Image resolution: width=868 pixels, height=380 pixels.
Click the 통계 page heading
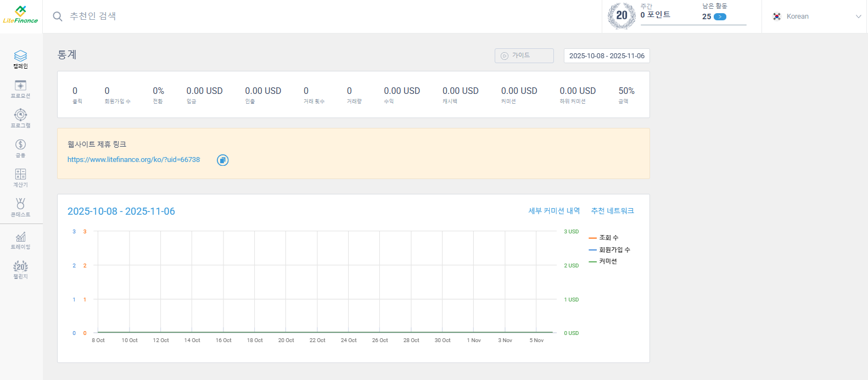67,55
